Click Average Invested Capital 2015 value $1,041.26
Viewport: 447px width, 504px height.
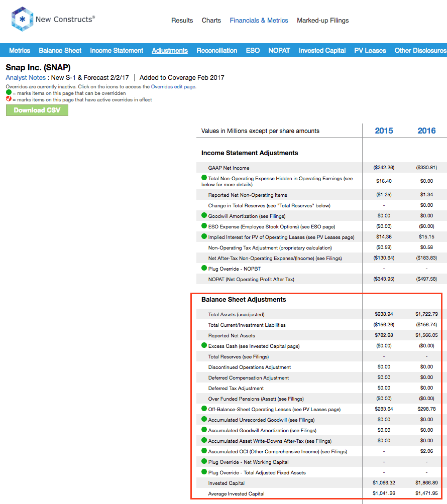point(384,493)
